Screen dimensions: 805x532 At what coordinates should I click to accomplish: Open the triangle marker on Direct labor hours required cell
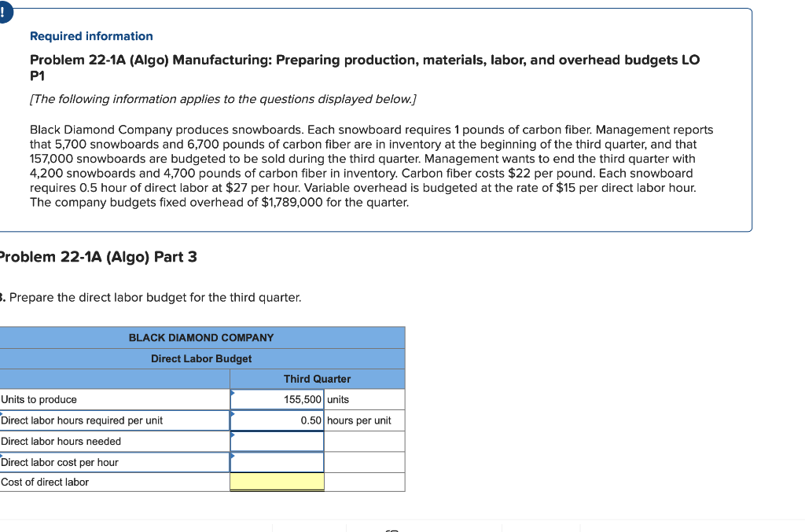[233, 414]
